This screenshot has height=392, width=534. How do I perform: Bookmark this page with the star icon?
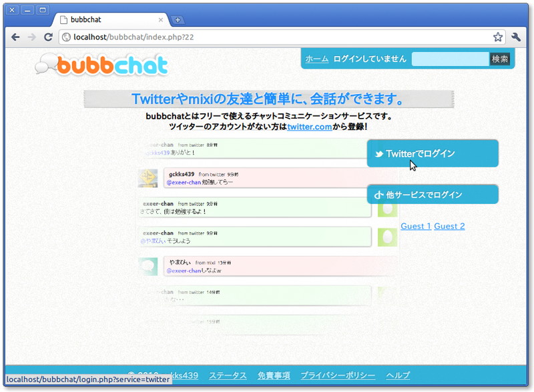point(498,37)
